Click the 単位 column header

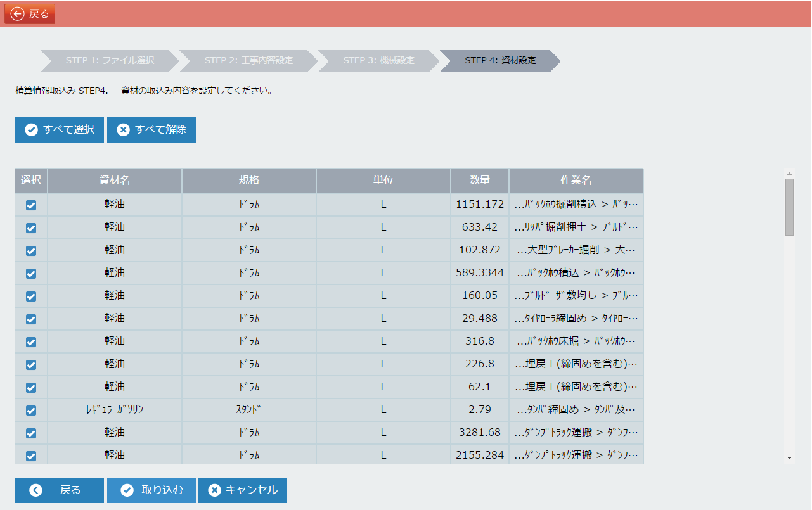383,181
